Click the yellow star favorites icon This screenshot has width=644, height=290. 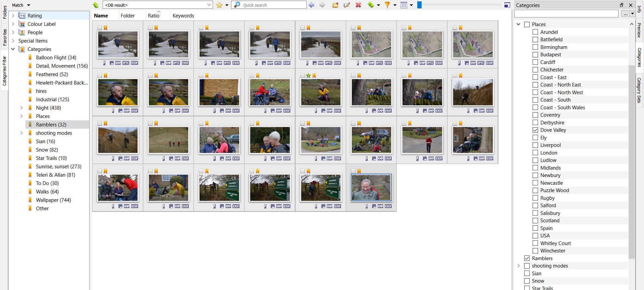tap(219, 5)
